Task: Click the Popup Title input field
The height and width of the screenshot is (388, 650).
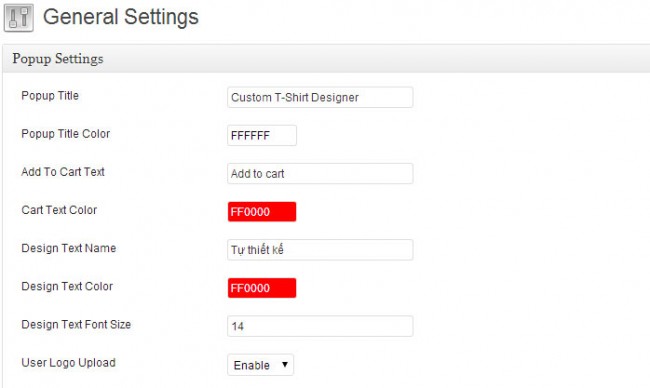Action: tap(320, 97)
